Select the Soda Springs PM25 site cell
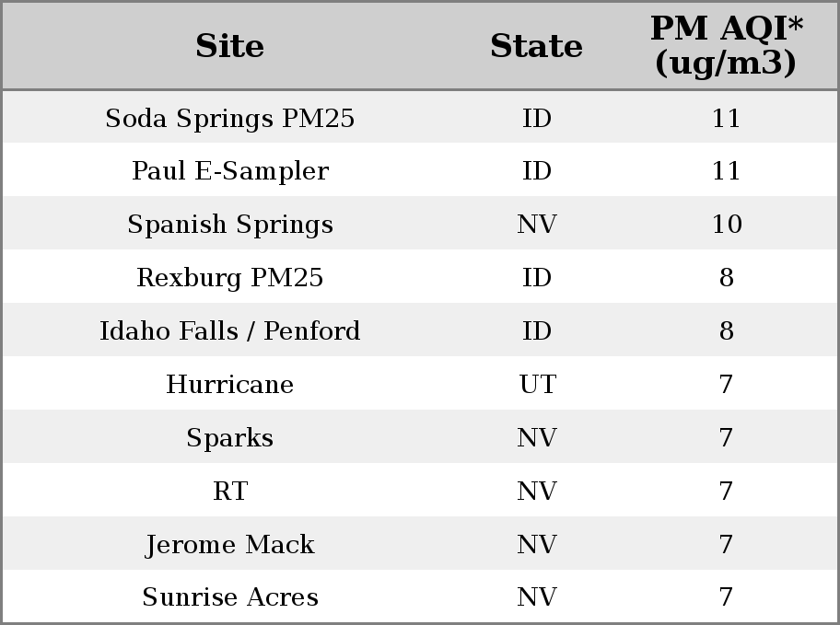Screen dimensions: 840x625 pyautogui.click(x=230, y=118)
